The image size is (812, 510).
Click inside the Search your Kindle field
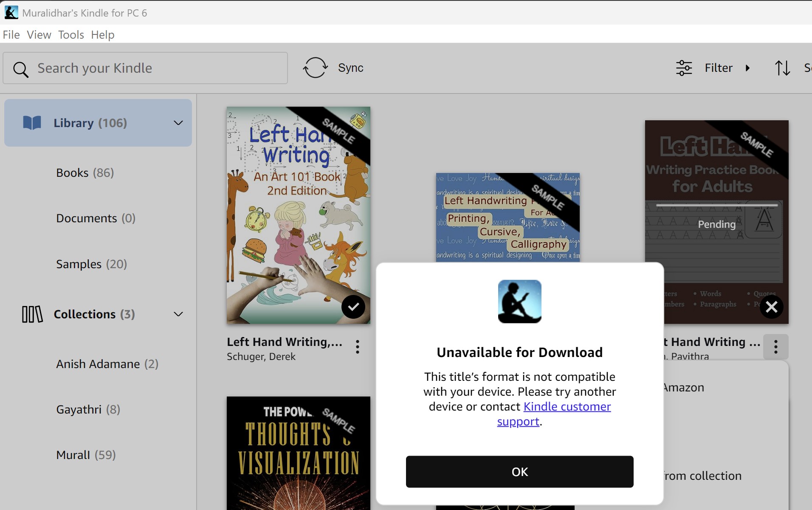pyautogui.click(x=144, y=68)
